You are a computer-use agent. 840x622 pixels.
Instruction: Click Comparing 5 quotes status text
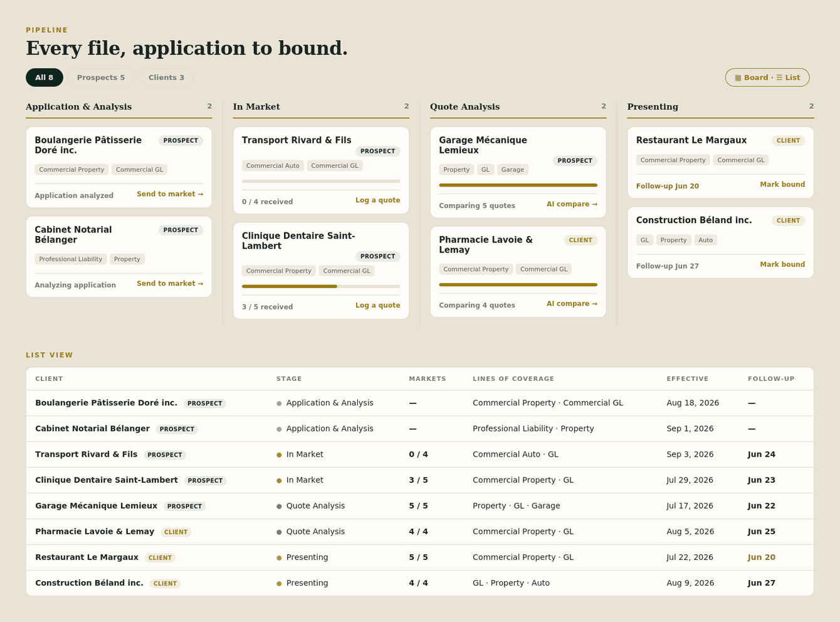point(477,206)
